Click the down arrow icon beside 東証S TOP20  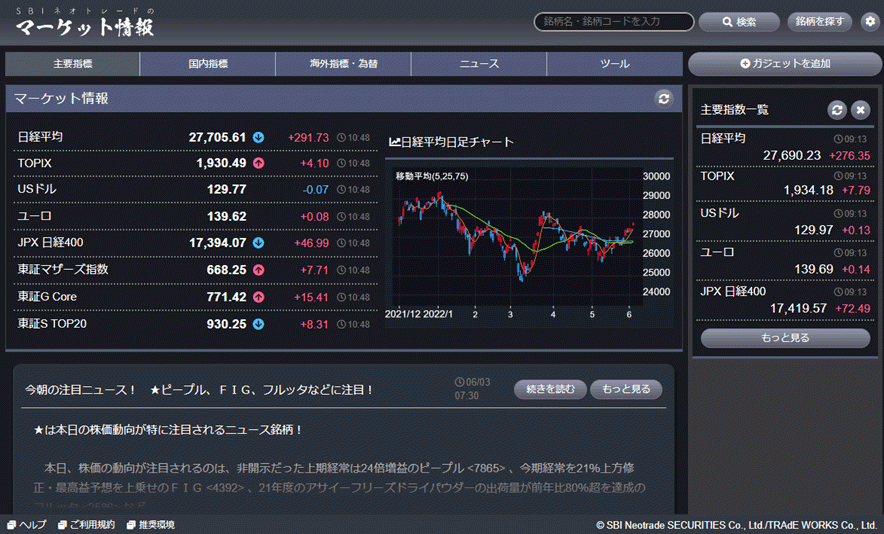tap(258, 324)
